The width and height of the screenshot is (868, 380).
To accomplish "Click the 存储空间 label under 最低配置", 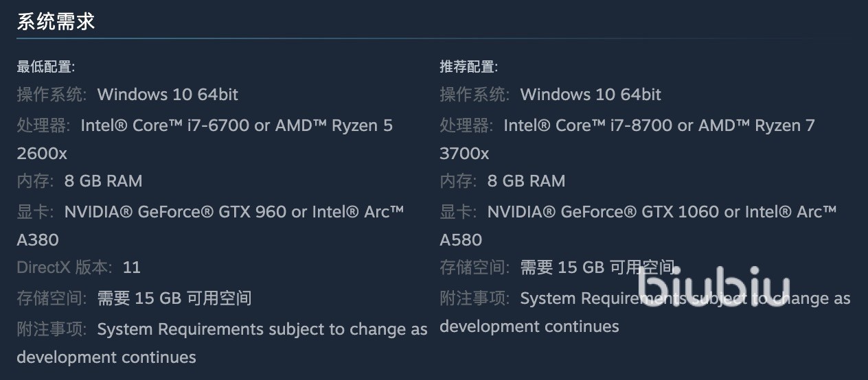I will coord(52,298).
